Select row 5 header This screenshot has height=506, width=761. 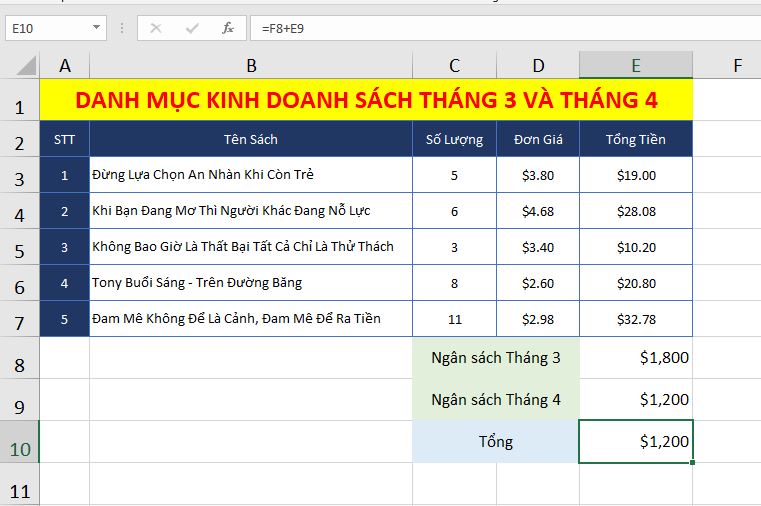pos(19,246)
